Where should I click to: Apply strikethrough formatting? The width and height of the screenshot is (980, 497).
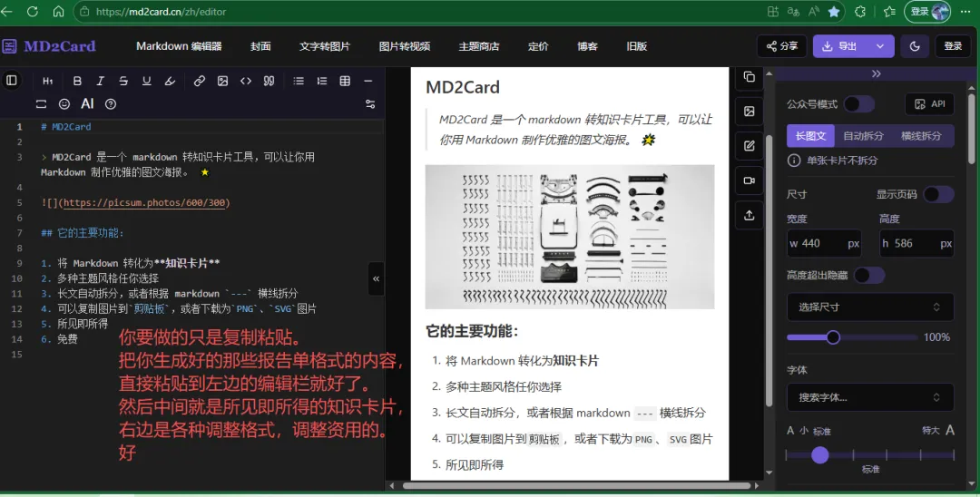[123, 81]
